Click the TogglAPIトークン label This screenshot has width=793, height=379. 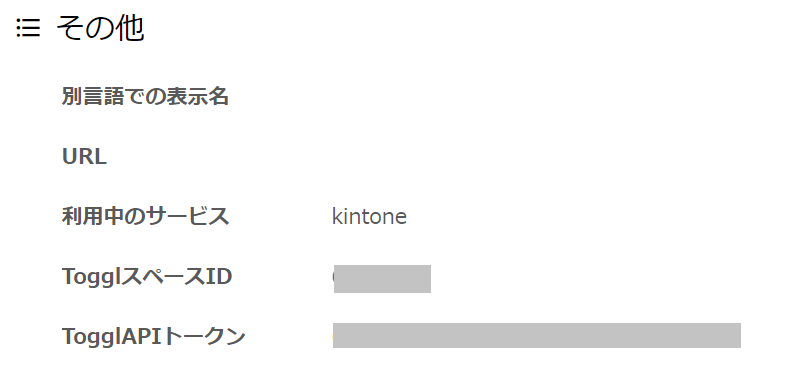pyautogui.click(x=154, y=336)
